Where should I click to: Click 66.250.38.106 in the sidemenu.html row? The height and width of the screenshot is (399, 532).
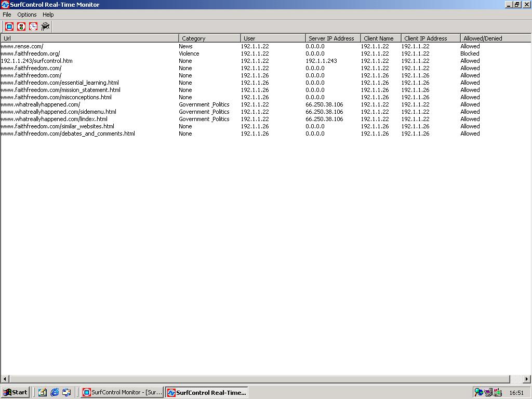click(x=324, y=112)
